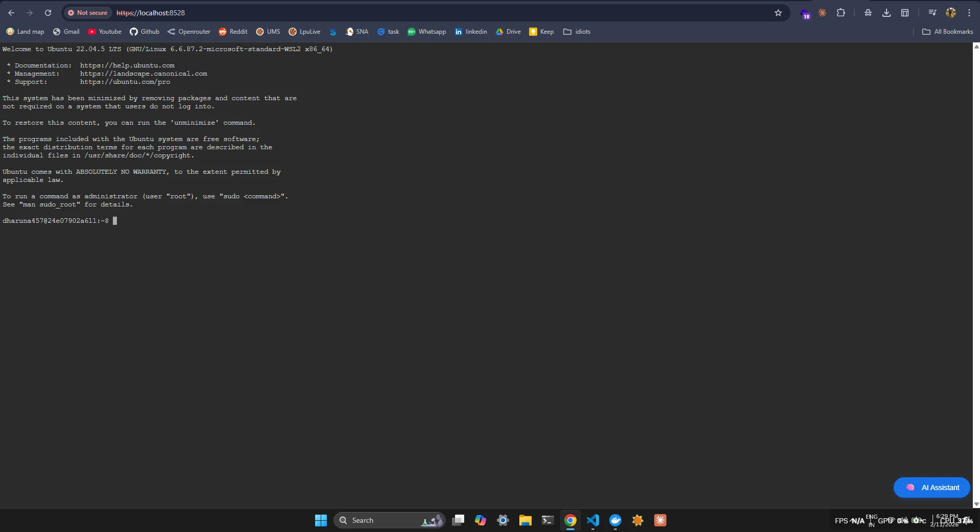Click the playlist music icon in the toolbar
This screenshot has width=980, height=532.
click(932, 13)
